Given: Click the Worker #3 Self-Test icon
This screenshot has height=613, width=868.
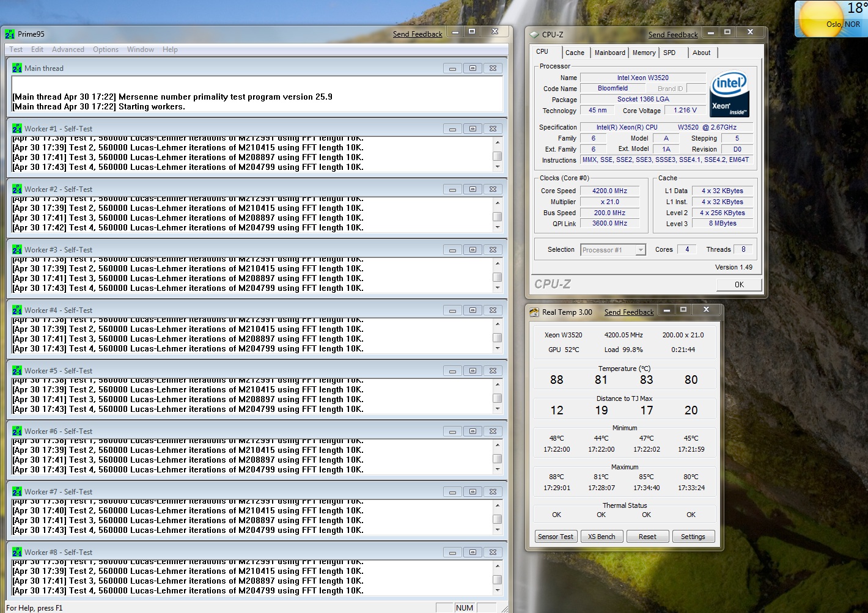Looking at the screenshot, I should coord(17,250).
